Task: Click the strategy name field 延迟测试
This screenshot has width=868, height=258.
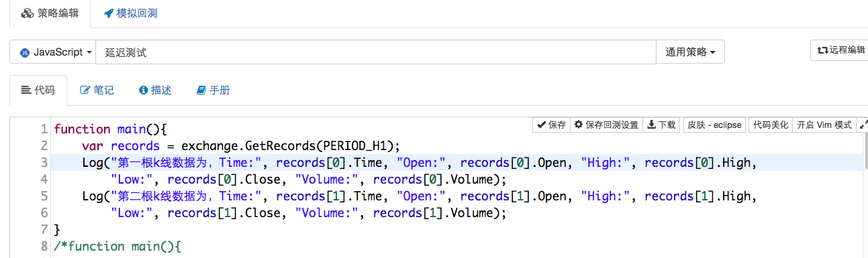Action: coord(376,52)
